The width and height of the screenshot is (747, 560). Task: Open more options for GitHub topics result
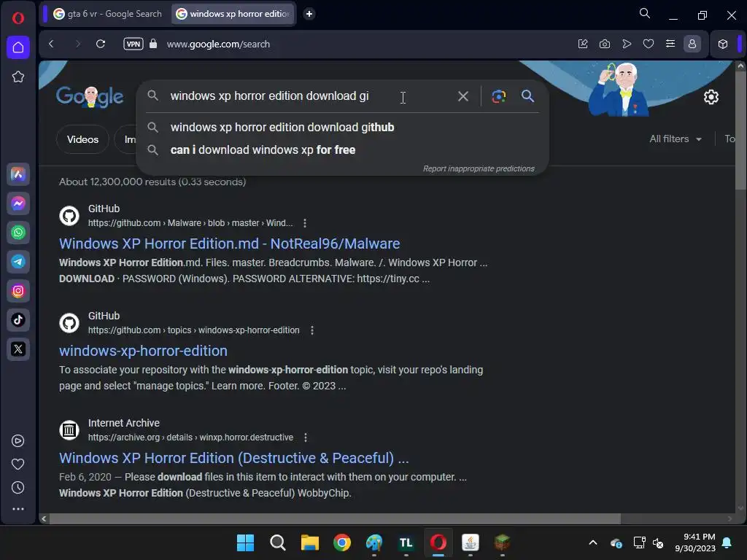312,330
